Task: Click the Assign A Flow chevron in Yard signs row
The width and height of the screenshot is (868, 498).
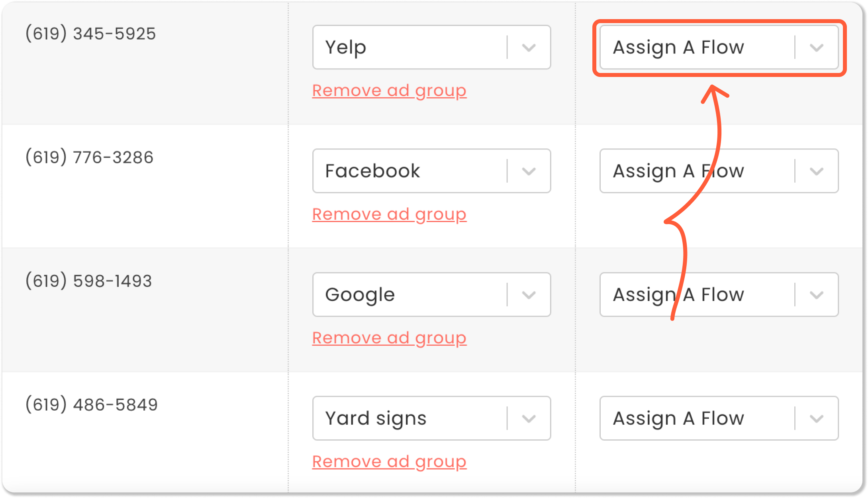Action: pyautogui.click(x=816, y=419)
